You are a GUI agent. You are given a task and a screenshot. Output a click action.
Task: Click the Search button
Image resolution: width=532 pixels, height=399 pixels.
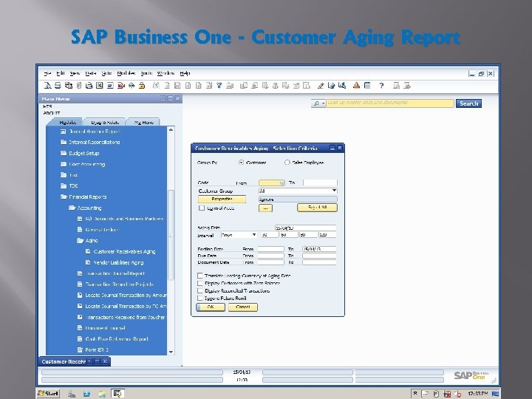click(468, 103)
